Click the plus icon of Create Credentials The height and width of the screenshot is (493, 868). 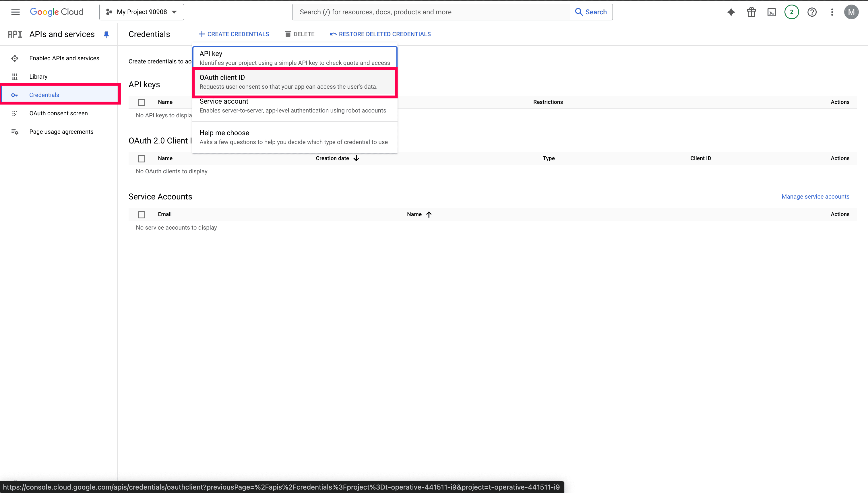[x=201, y=34]
